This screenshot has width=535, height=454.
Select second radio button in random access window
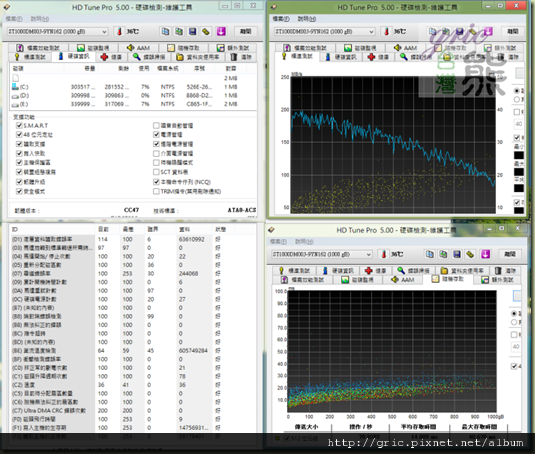[514, 322]
